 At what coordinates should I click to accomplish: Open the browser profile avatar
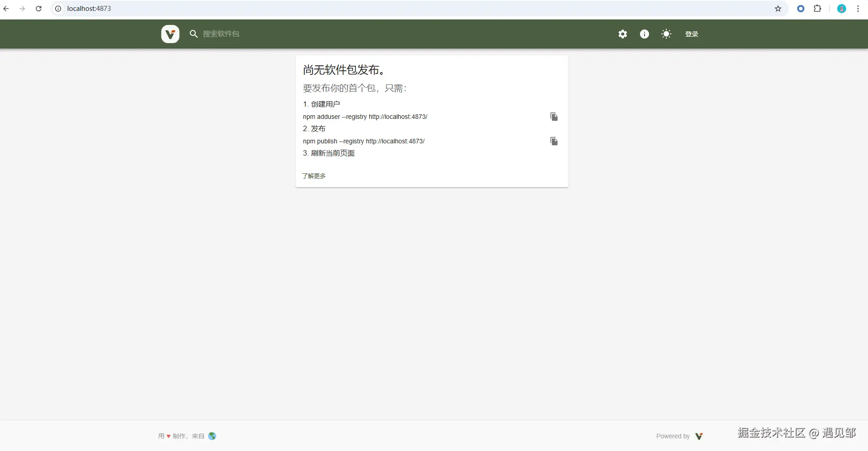842,9
